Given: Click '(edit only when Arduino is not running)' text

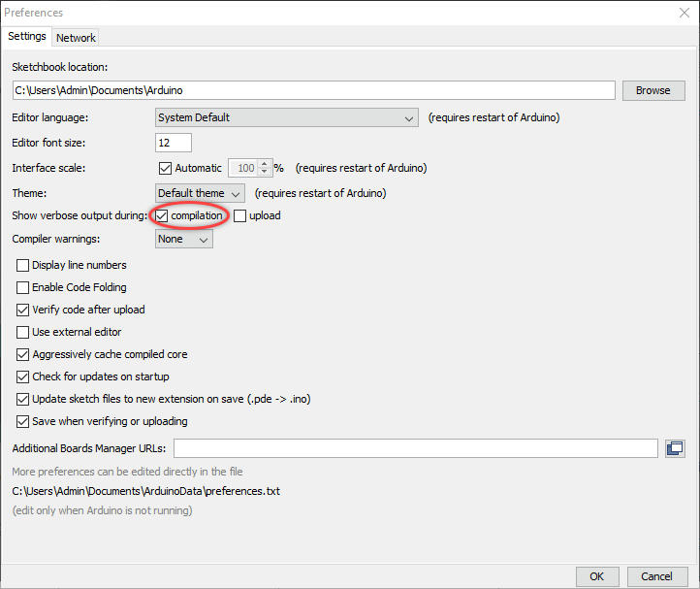Looking at the screenshot, I should (x=102, y=510).
